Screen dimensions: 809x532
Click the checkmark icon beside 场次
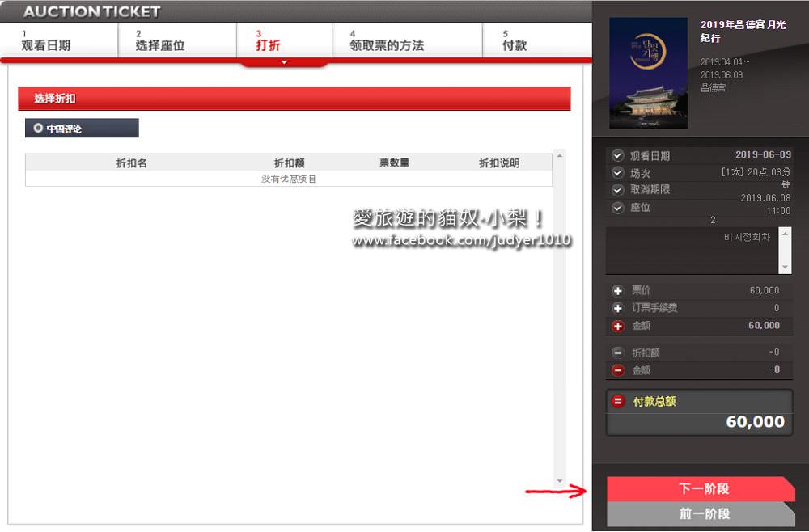618,173
